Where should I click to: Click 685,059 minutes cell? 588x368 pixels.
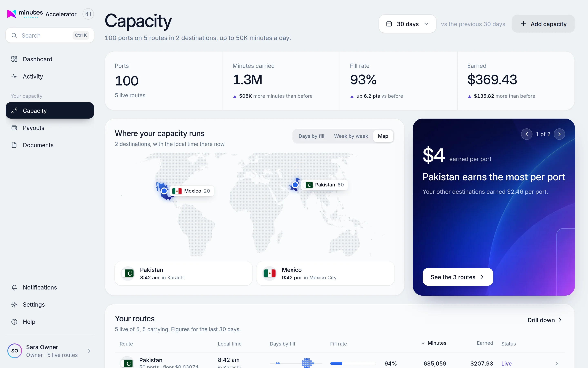pos(435,363)
